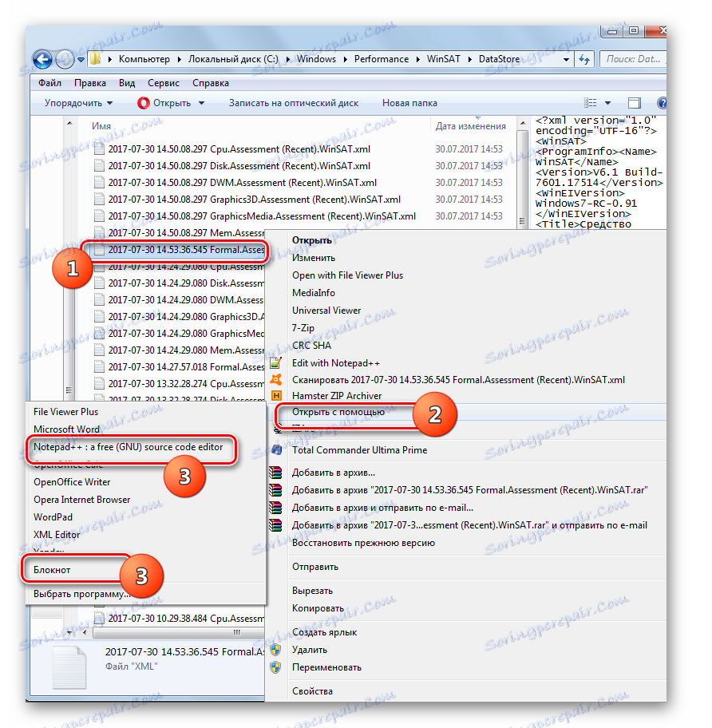
Task: Select XML Editor in the submenu
Action: pos(57,534)
